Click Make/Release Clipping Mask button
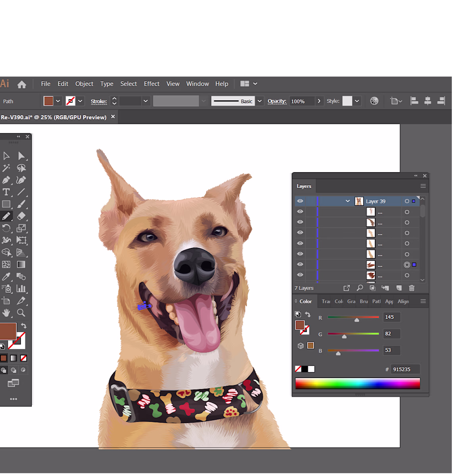Screen dimensions: 476x476 372,288
